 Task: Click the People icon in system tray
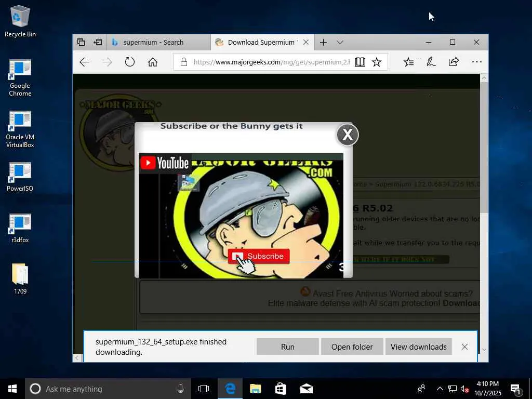[x=421, y=389]
